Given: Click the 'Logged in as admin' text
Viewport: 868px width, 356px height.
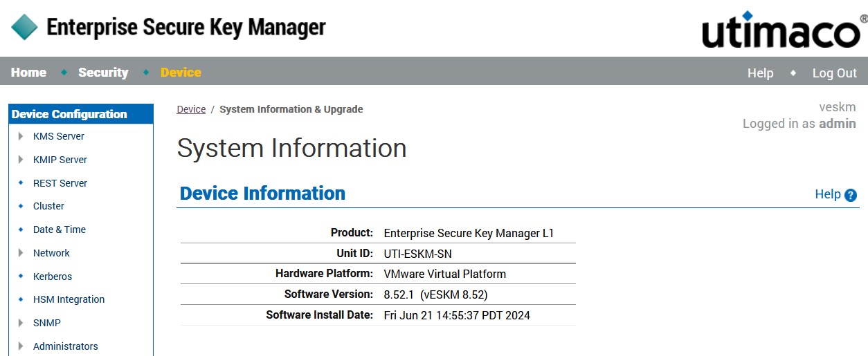Looking at the screenshot, I should point(799,124).
